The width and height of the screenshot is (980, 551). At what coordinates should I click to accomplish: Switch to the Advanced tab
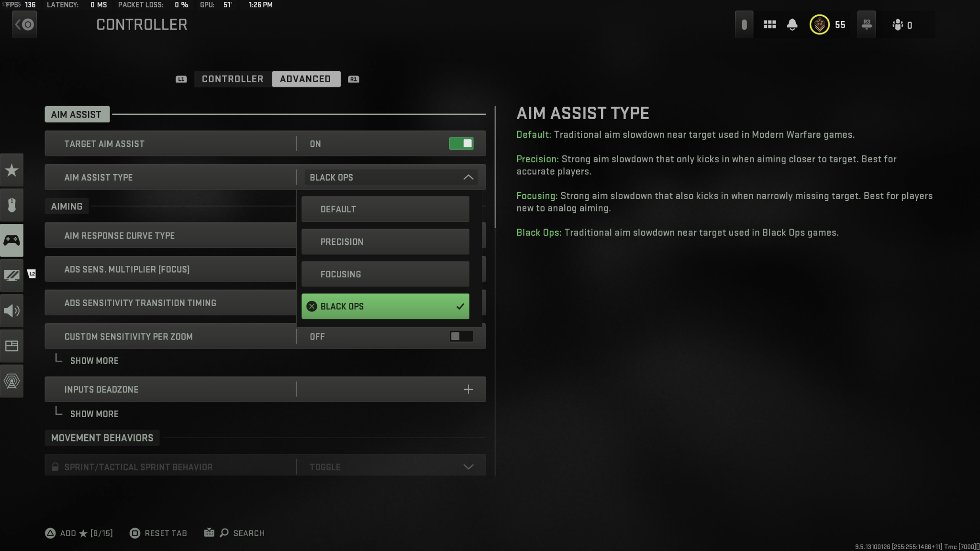(x=306, y=79)
